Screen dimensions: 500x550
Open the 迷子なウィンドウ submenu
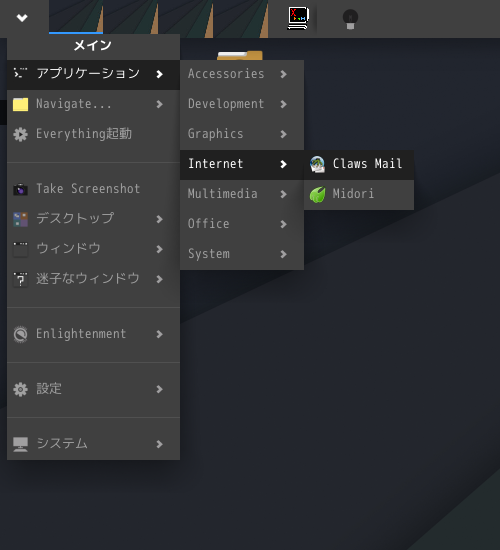(93, 279)
